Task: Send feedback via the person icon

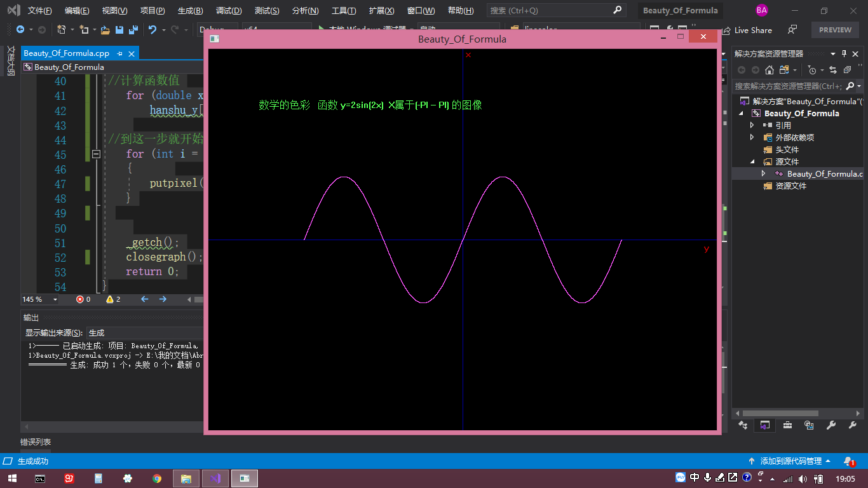Action: click(x=792, y=30)
